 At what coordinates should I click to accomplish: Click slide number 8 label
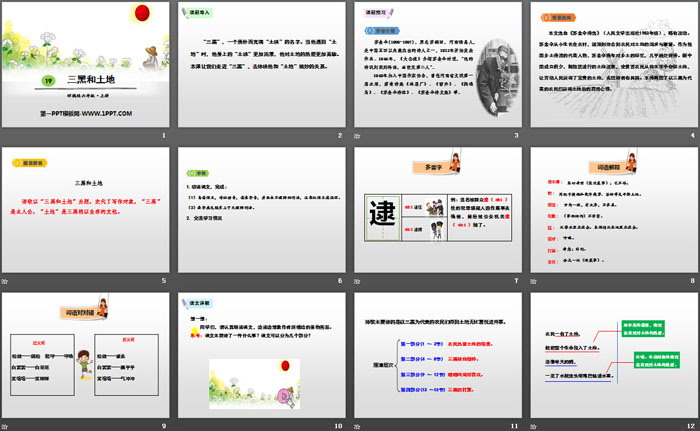click(x=692, y=280)
